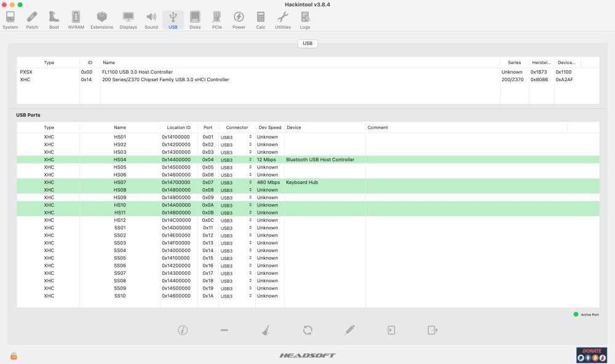Click the refresh arrows icon
The image size is (615, 364).
(x=307, y=330)
